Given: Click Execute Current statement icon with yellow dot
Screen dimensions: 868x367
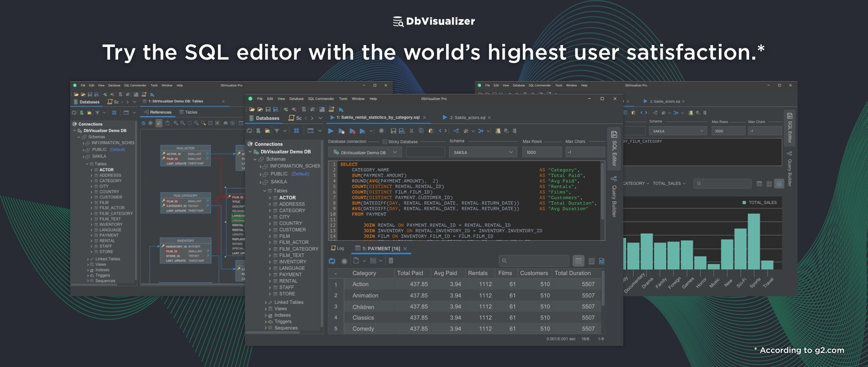Looking at the screenshot, I should click(341, 130).
